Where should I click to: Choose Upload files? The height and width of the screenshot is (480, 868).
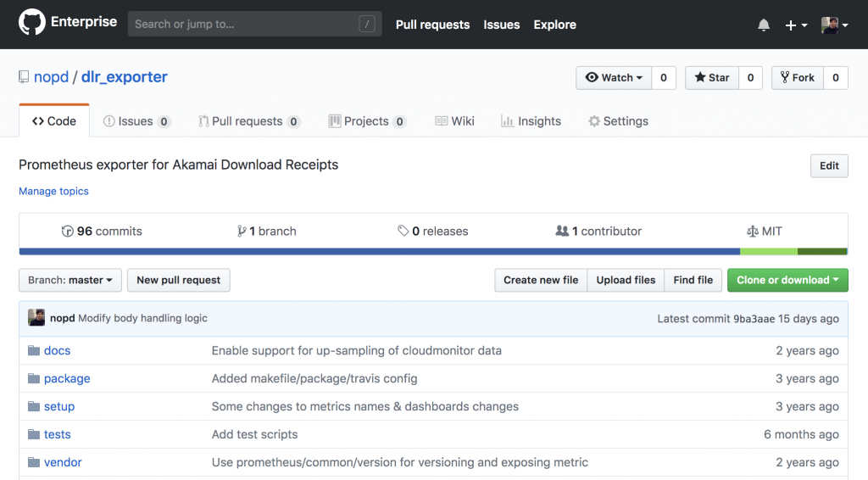click(x=626, y=280)
